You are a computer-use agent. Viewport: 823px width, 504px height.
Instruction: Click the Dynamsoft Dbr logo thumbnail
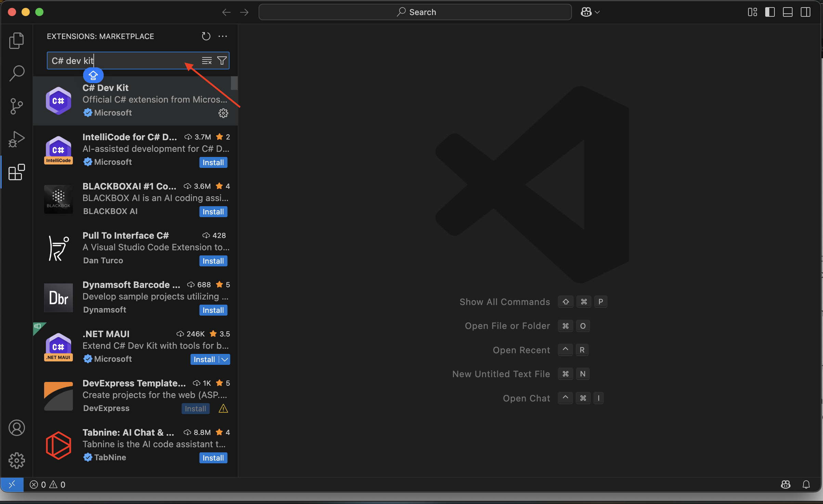pyautogui.click(x=58, y=298)
